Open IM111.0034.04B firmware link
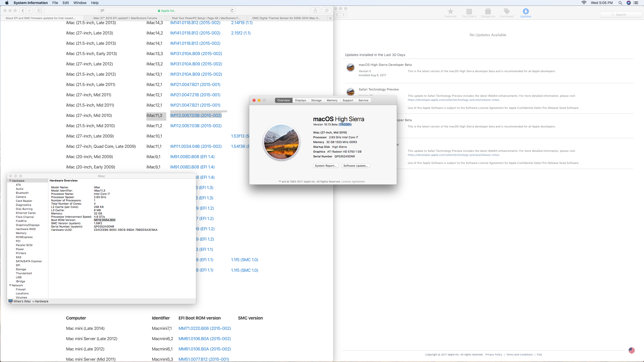Image resolution: width=644 pixels, height=362 pixels. [196, 146]
